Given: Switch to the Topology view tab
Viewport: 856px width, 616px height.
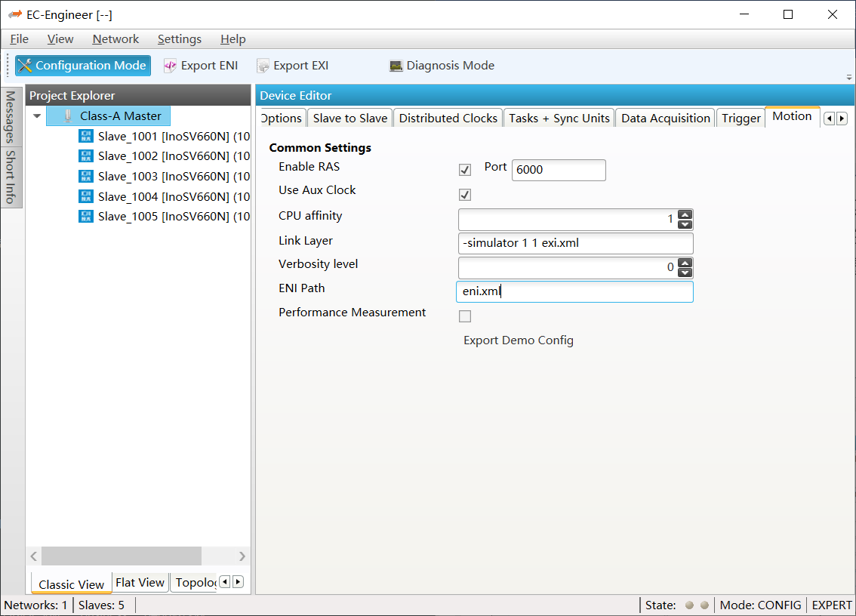Looking at the screenshot, I should 196,583.
